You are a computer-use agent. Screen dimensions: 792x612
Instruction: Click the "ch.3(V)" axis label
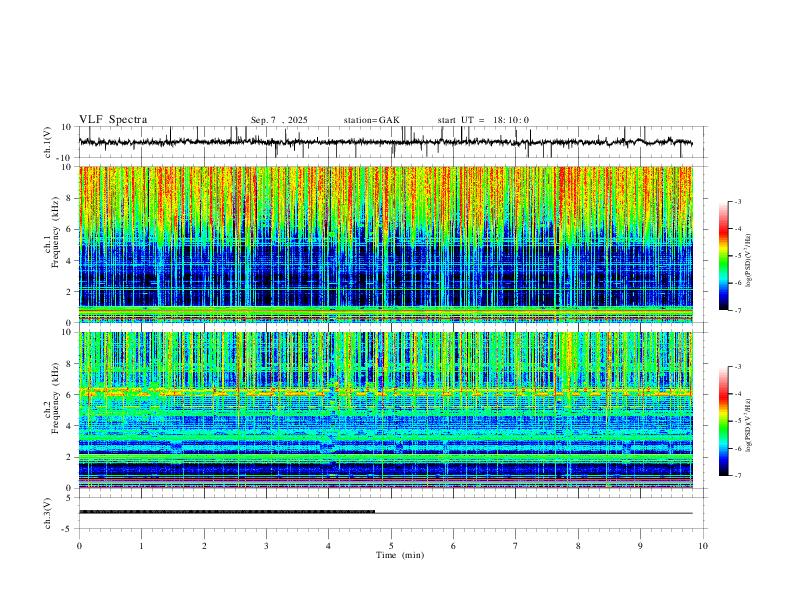point(48,514)
